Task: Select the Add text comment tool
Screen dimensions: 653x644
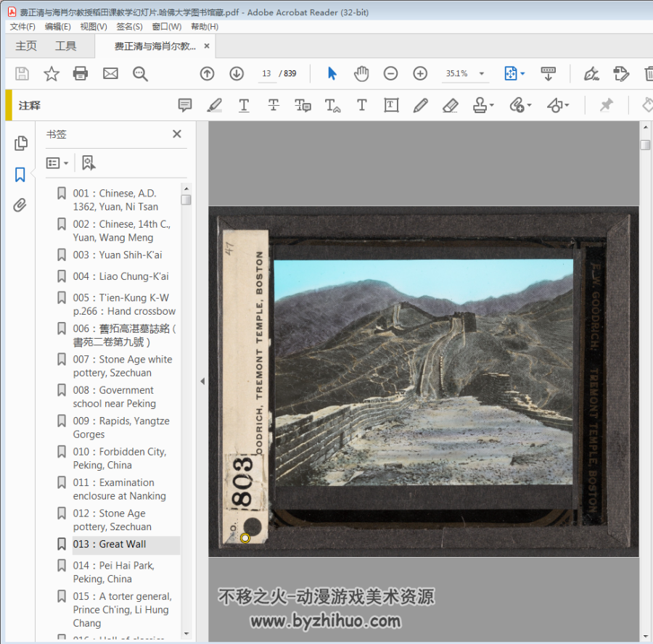Action: click(362, 105)
